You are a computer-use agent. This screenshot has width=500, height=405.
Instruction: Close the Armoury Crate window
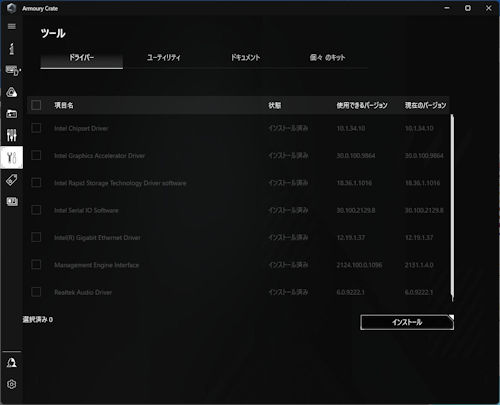coord(488,8)
